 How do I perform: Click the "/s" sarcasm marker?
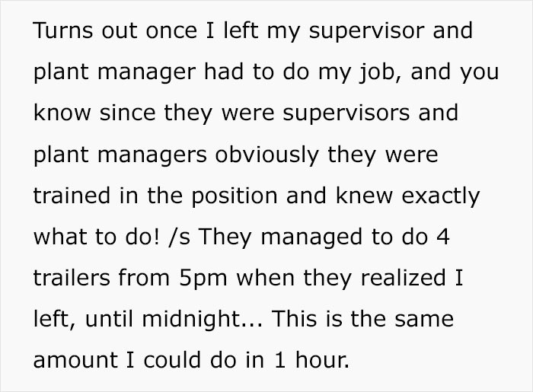[179, 237]
